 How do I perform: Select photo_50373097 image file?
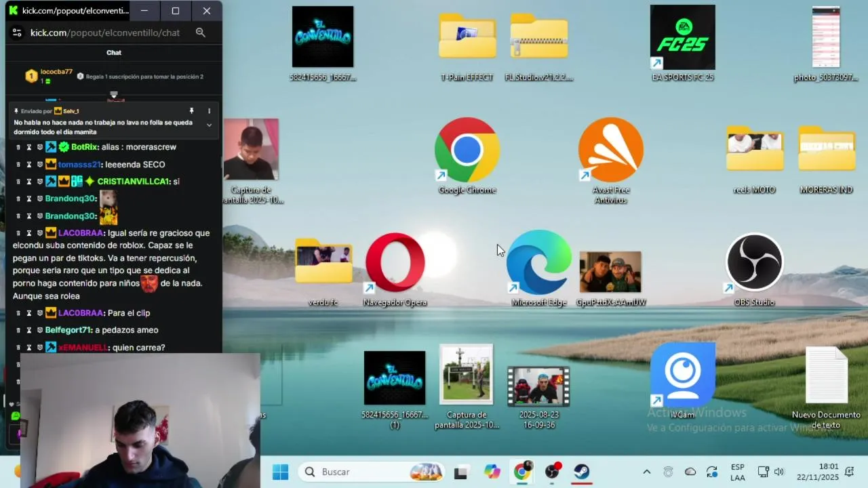click(826, 43)
